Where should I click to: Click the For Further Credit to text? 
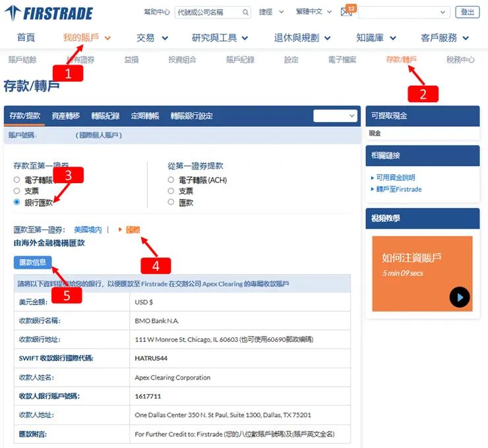(x=235, y=434)
